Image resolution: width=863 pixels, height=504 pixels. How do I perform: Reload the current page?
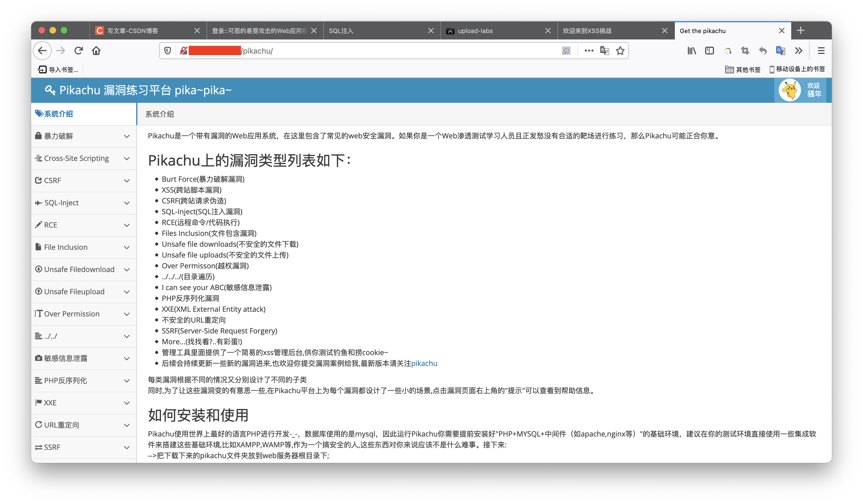(78, 51)
